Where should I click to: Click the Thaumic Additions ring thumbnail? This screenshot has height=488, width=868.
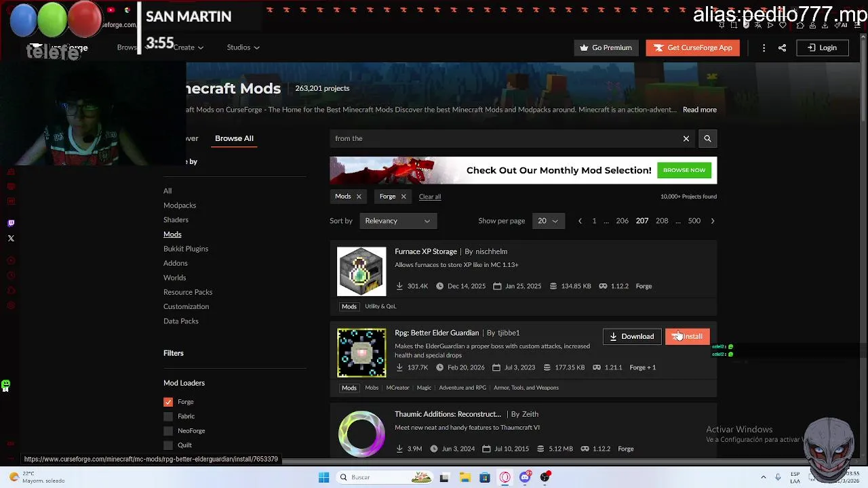(x=361, y=433)
